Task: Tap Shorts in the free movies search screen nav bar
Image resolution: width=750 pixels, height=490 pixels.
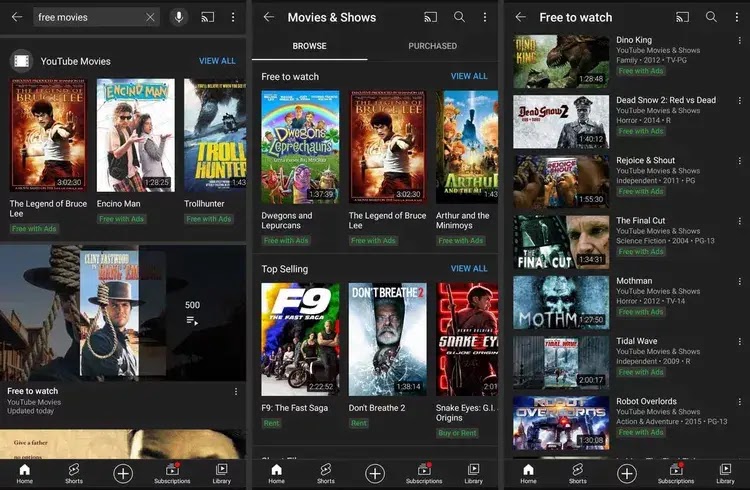Action: [74, 473]
